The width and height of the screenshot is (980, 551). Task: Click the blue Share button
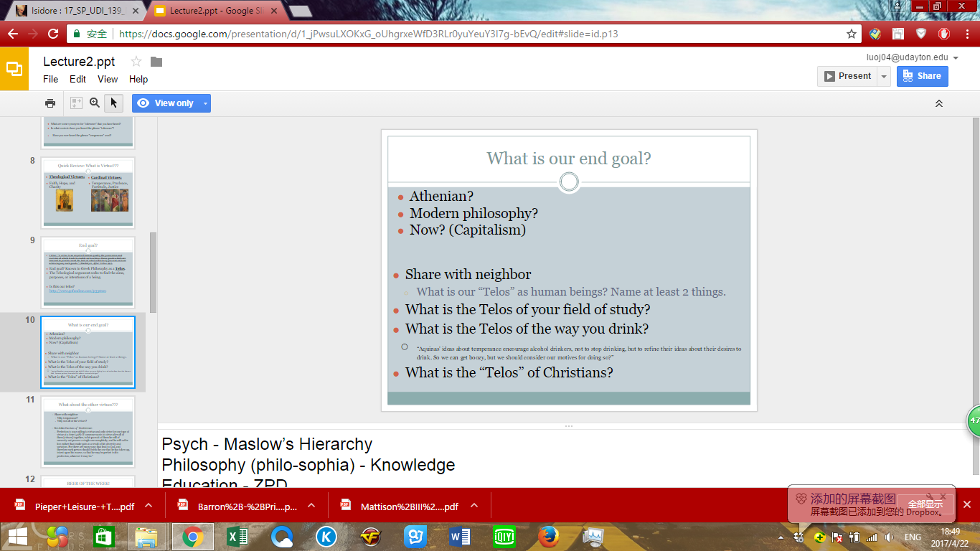point(922,76)
